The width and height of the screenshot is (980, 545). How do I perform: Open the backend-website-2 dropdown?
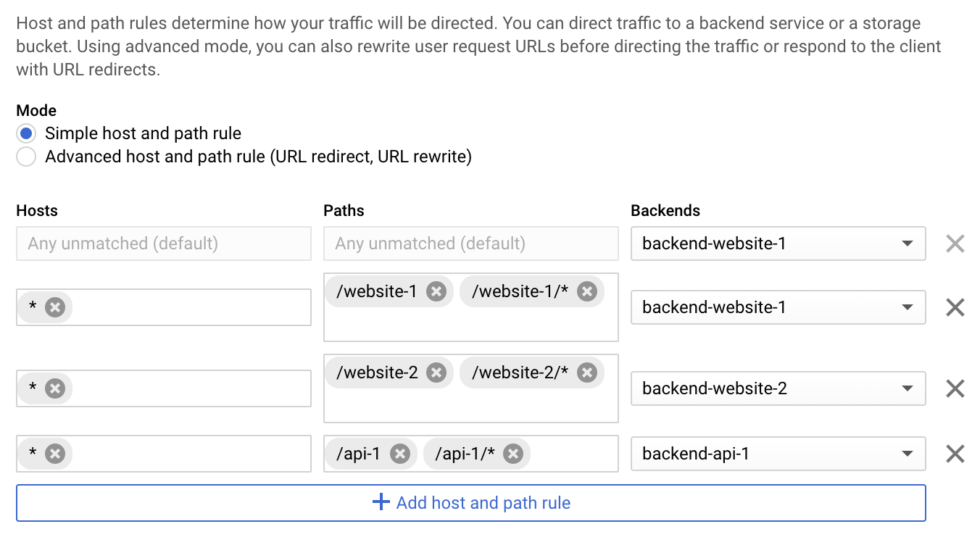point(778,388)
